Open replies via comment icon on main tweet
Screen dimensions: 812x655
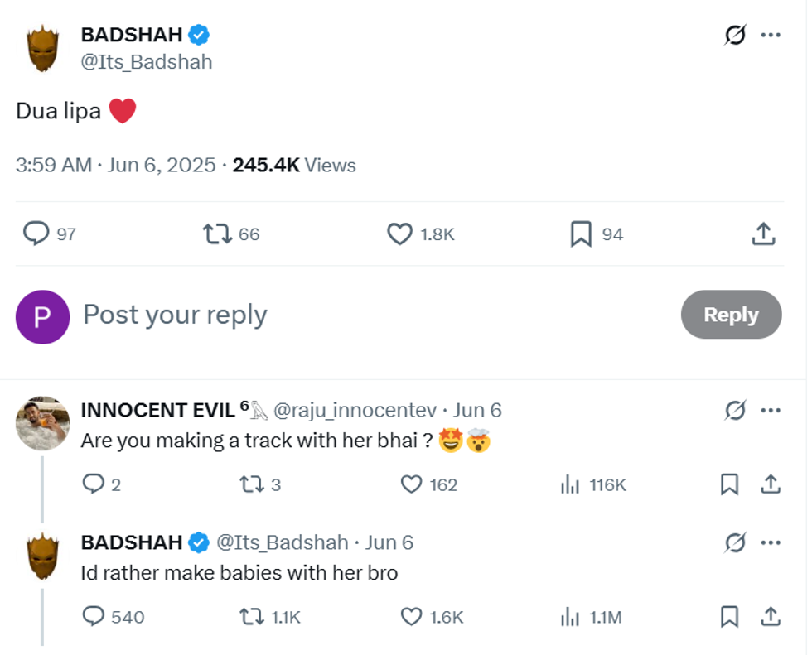36,234
